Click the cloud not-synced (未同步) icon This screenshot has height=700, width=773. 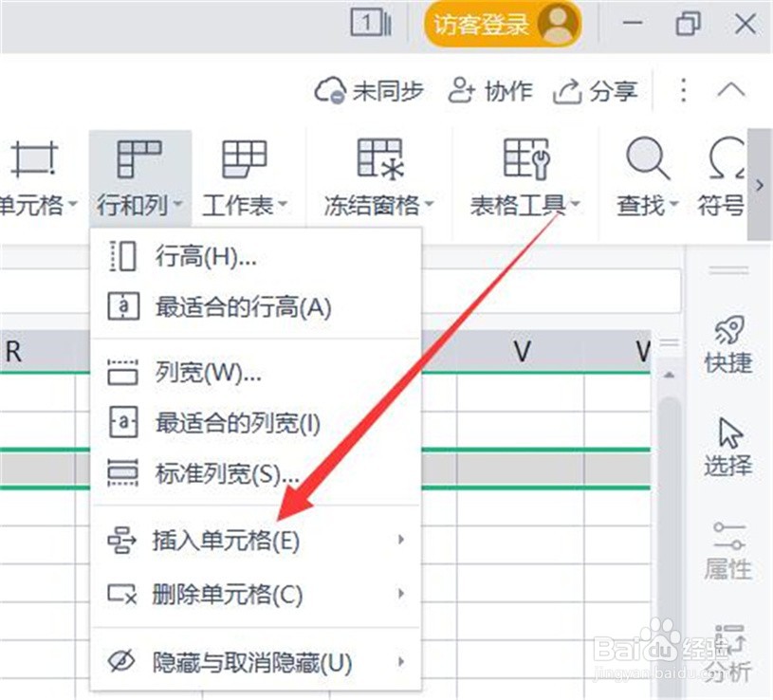[x=330, y=90]
